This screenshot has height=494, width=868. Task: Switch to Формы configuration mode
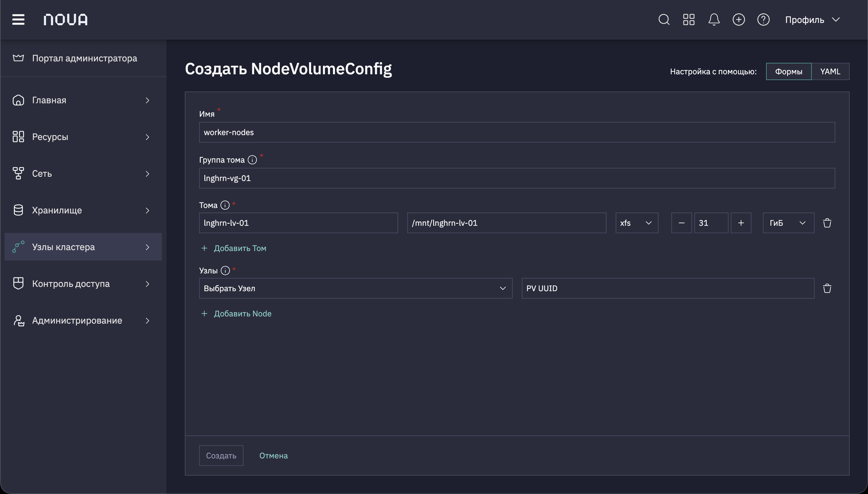788,71
